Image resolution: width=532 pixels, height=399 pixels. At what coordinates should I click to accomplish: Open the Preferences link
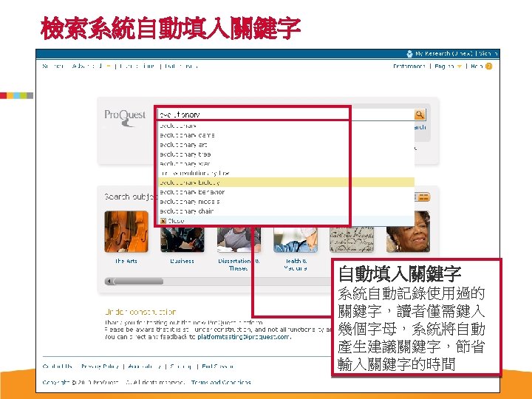[x=409, y=66]
